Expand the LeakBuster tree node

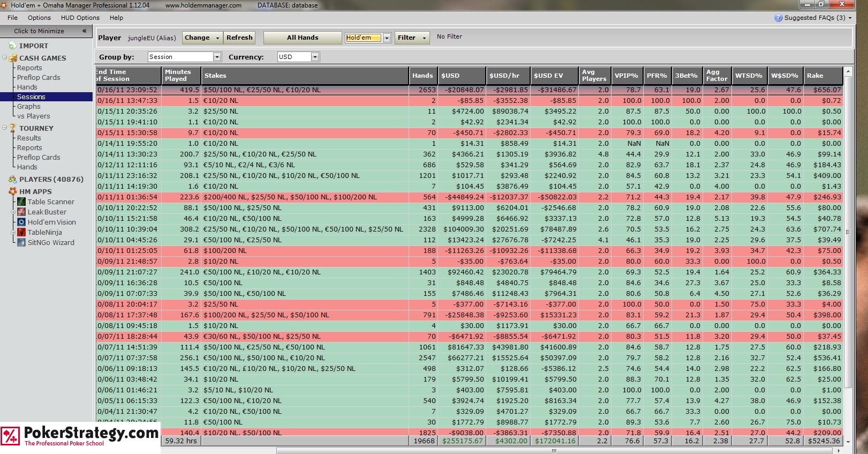(13, 212)
